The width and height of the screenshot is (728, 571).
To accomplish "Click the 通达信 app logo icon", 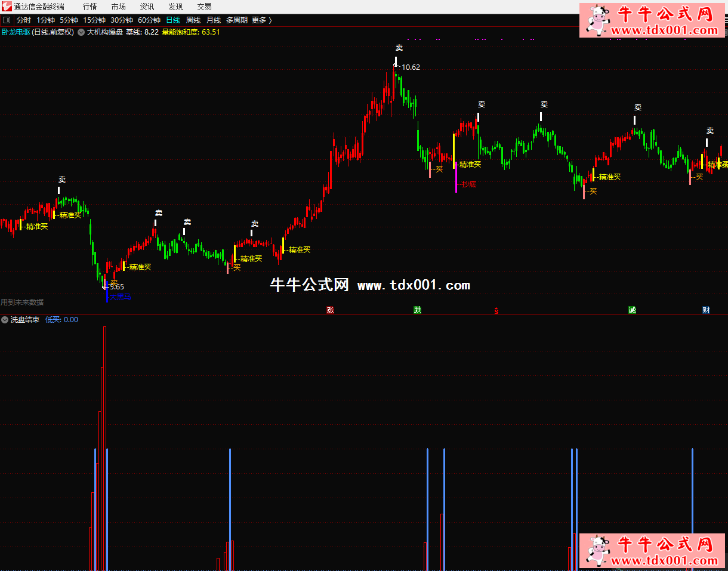I will coord(7,7).
